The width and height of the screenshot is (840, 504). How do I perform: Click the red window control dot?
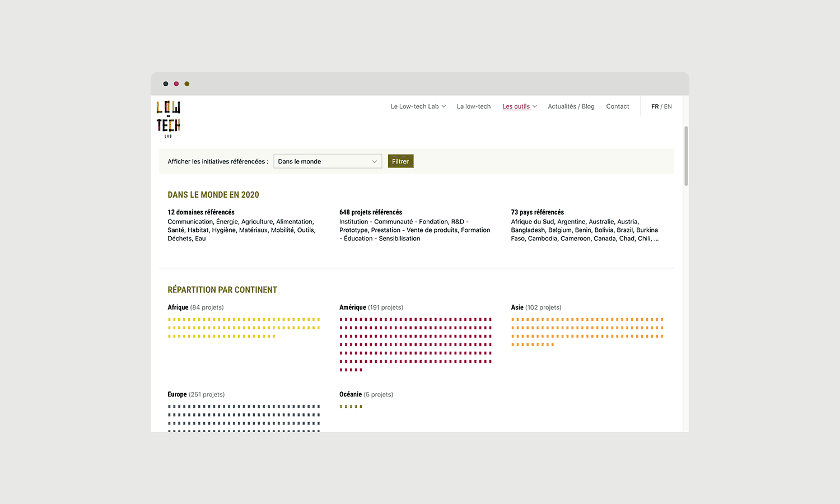[x=176, y=84]
